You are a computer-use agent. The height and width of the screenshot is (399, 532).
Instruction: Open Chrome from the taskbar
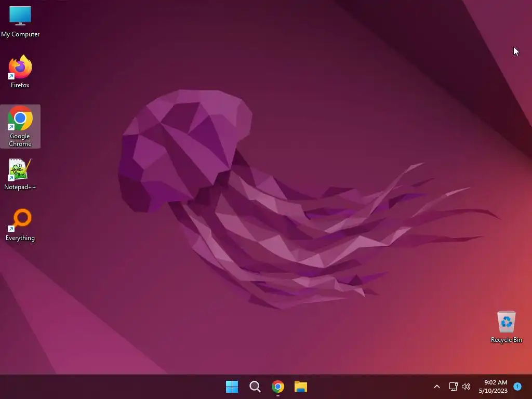pyautogui.click(x=277, y=387)
